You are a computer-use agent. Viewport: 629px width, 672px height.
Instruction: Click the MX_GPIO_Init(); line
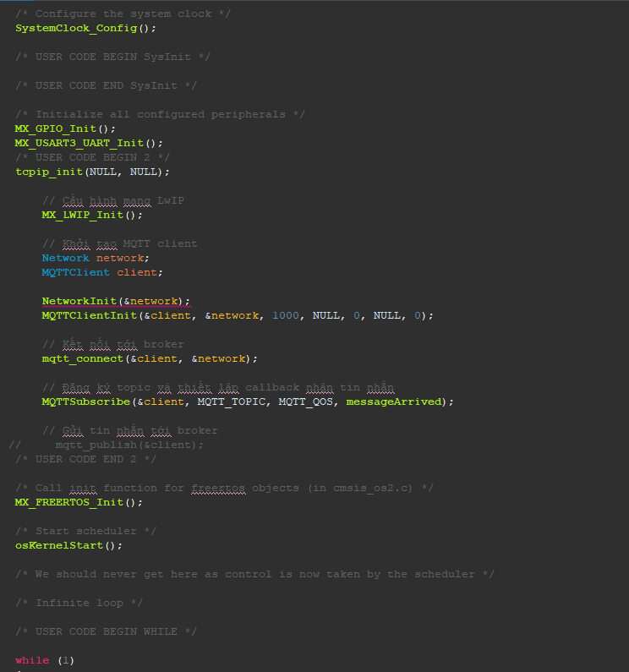(65, 128)
